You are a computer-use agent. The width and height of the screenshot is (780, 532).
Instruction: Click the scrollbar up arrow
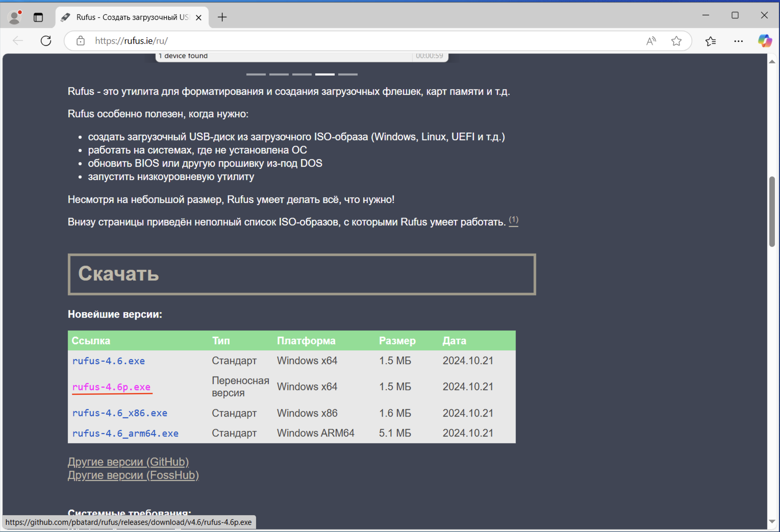(x=772, y=61)
